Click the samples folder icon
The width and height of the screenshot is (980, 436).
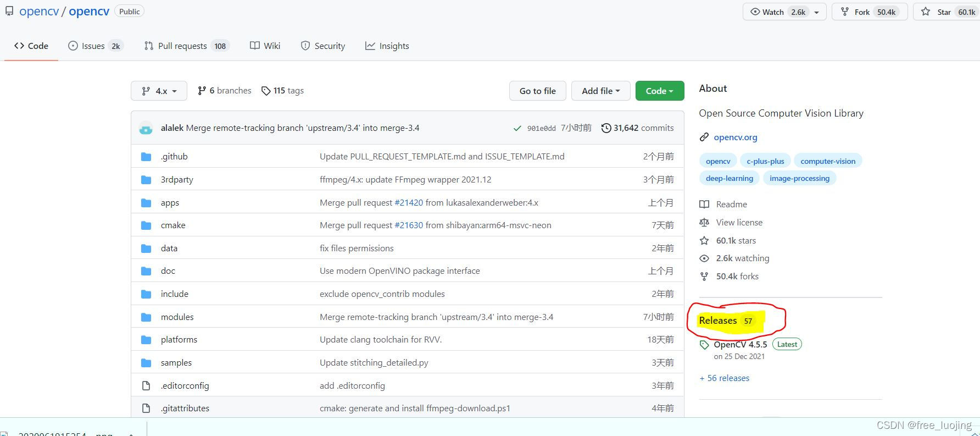tap(146, 363)
